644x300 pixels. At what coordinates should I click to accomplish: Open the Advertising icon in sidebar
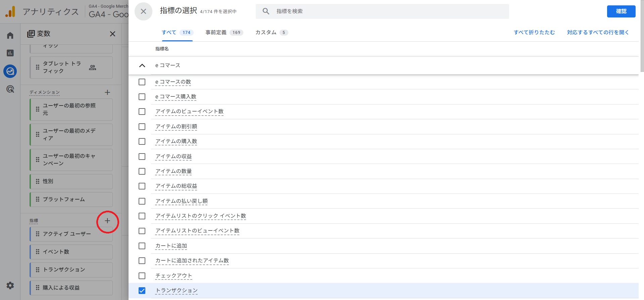[10, 89]
